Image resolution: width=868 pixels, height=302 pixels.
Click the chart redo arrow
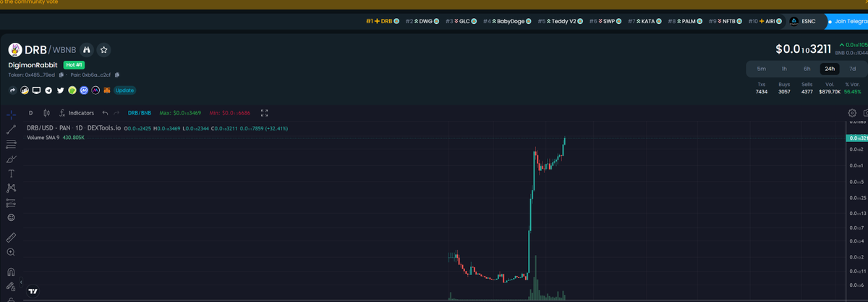click(x=116, y=113)
